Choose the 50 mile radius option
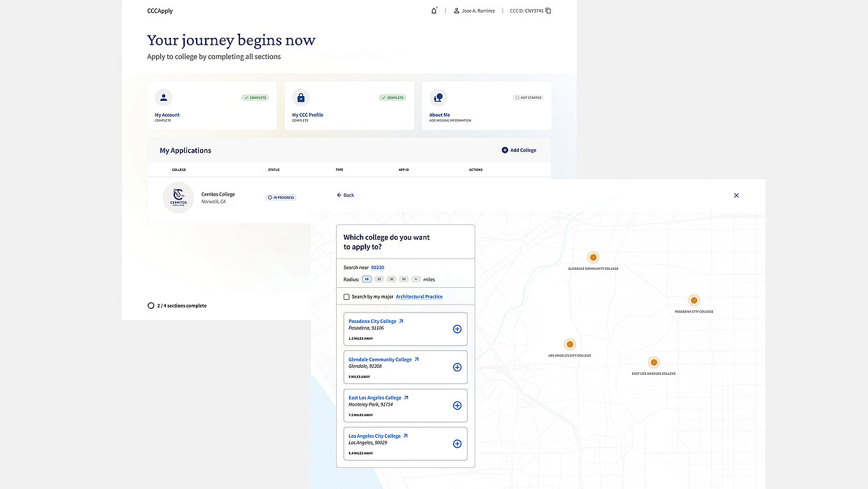868x489 pixels. click(x=403, y=280)
